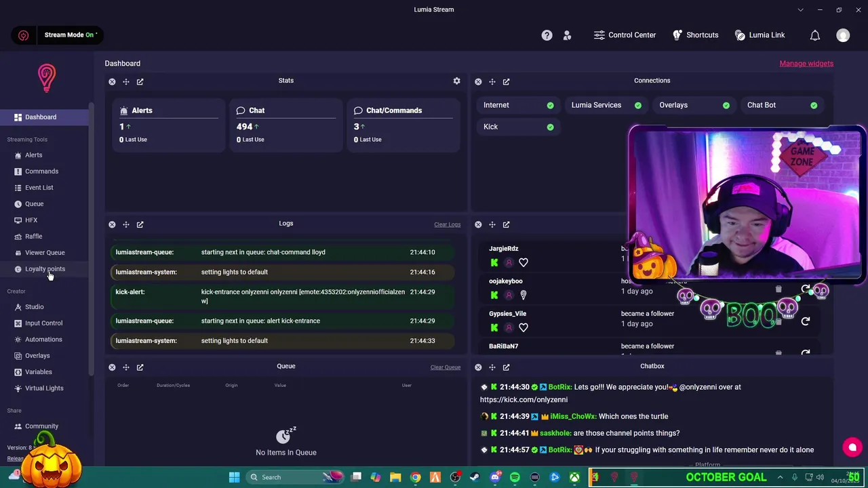
Task: Click the Kick icon under oojakeyboo
Action: pos(494,295)
